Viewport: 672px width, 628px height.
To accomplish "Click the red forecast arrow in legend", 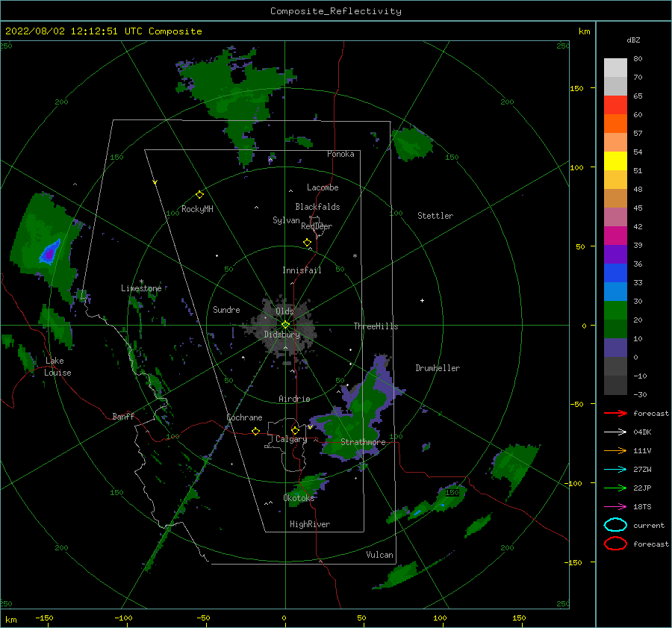I will click(615, 413).
